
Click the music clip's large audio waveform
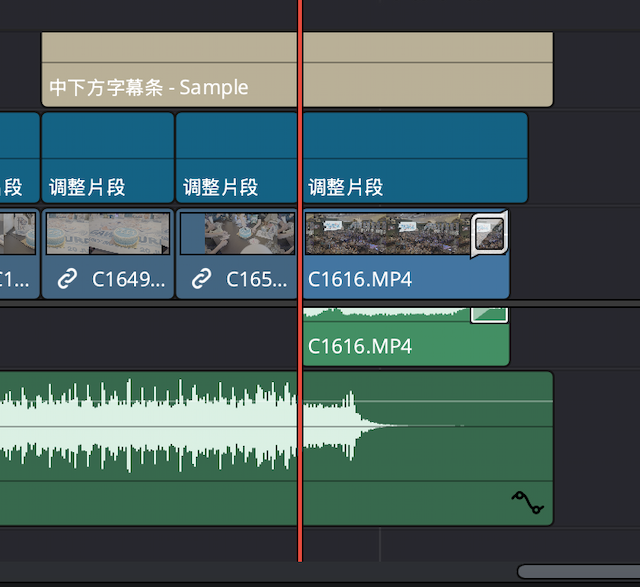point(150,425)
